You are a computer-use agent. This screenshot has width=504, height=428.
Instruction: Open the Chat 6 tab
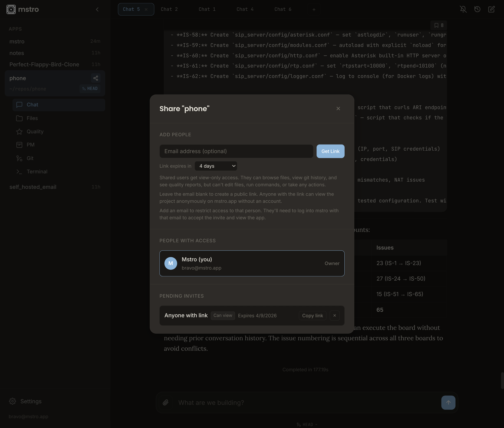coord(283,9)
